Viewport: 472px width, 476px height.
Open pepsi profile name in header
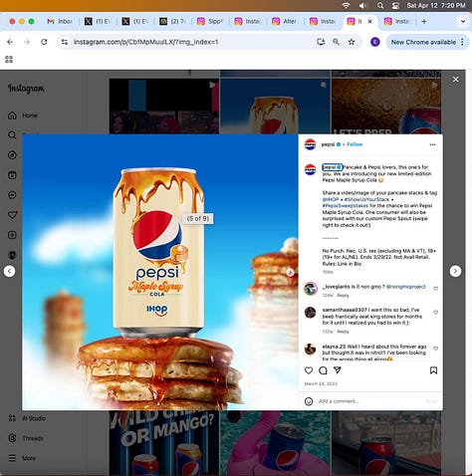(x=328, y=144)
